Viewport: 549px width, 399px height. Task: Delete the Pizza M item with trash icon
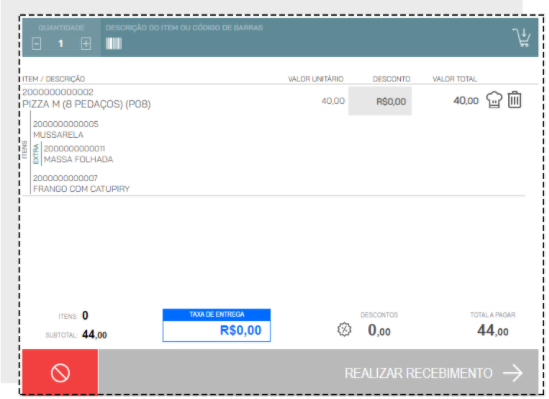pyautogui.click(x=514, y=100)
